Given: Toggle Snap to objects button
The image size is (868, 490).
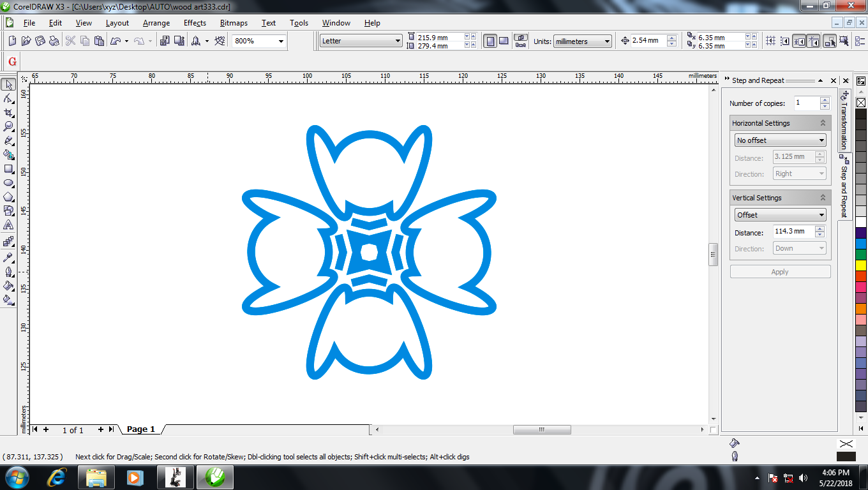Looking at the screenshot, I should [x=800, y=41].
